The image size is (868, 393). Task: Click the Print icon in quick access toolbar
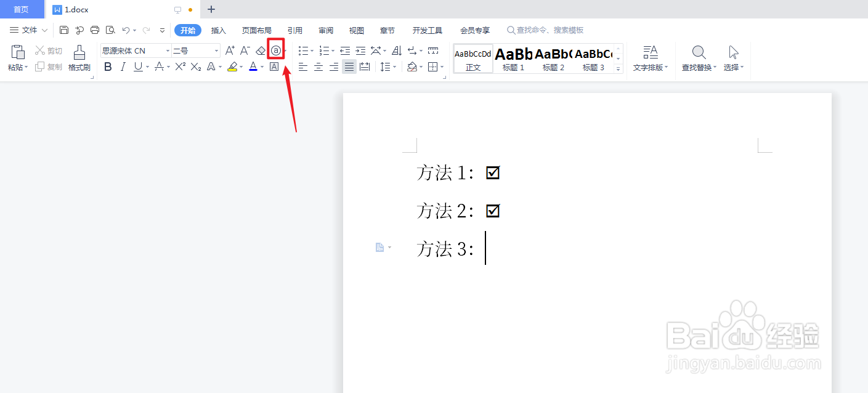pyautogui.click(x=95, y=29)
